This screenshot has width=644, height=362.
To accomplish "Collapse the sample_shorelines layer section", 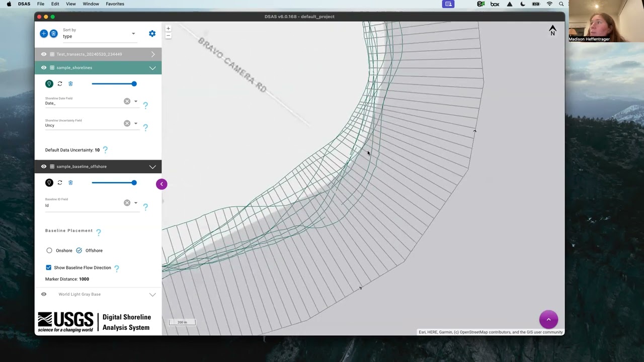I will pos(152,68).
